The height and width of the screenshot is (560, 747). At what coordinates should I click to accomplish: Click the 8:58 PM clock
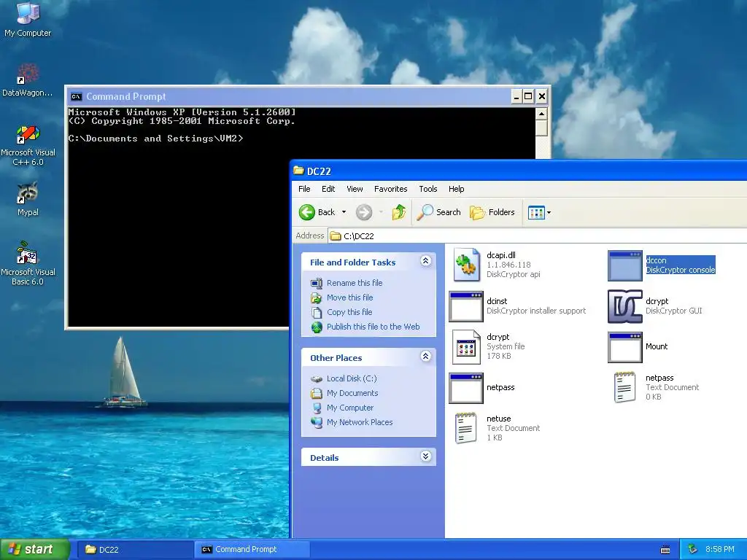click(719, 550)
